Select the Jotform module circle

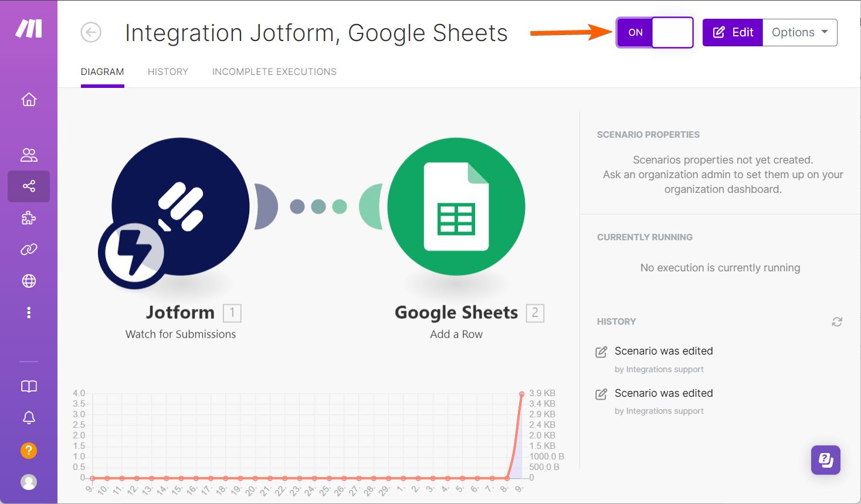(x=181, y=206)
